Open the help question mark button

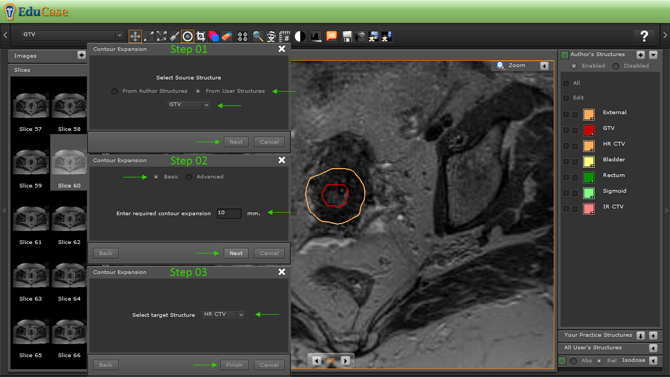point(644,36)
